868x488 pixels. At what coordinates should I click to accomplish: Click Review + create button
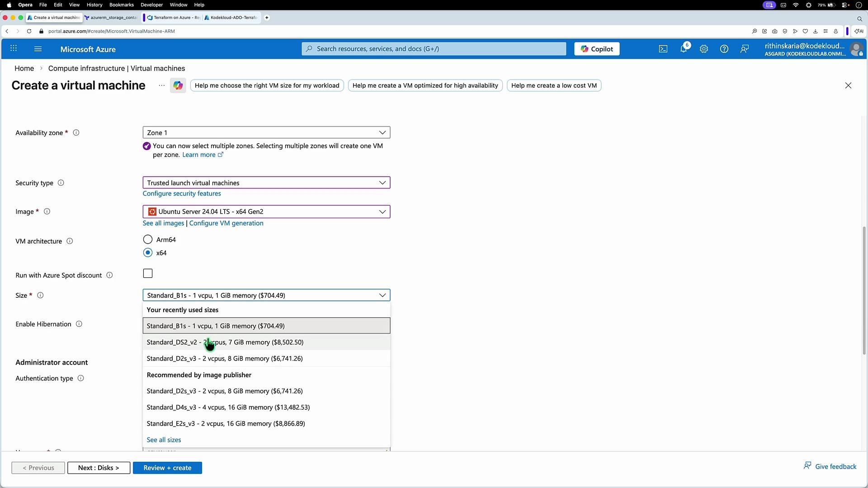[167, 468]
